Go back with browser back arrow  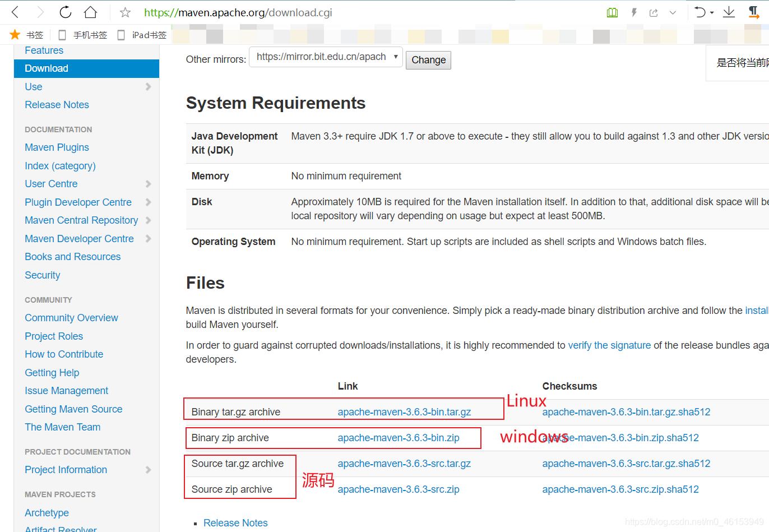coord(15,12)
